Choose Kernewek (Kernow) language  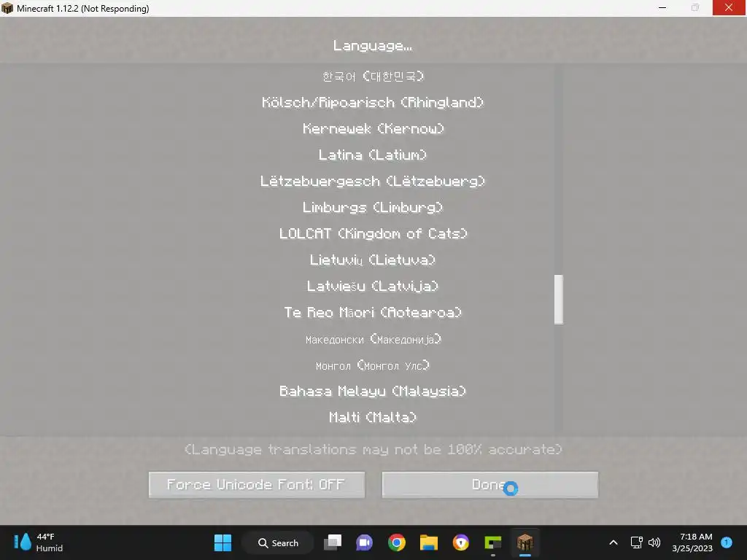point(373,128)
